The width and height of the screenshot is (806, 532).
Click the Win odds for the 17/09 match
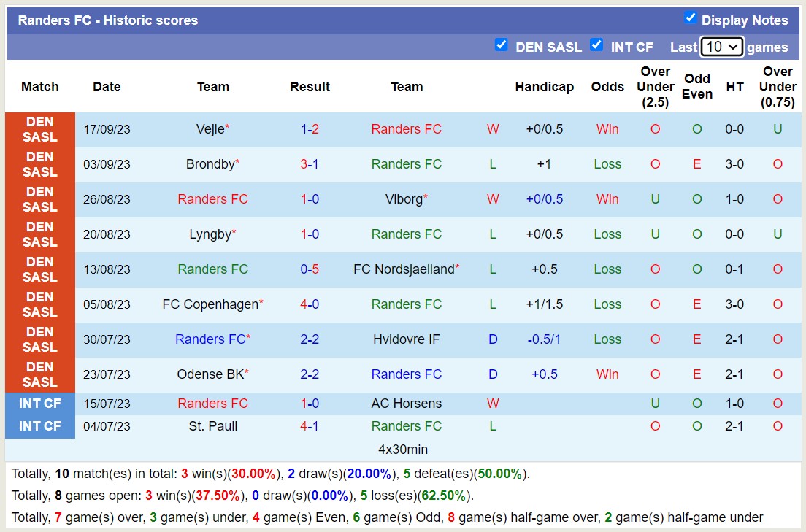click(x=607, y=129)
